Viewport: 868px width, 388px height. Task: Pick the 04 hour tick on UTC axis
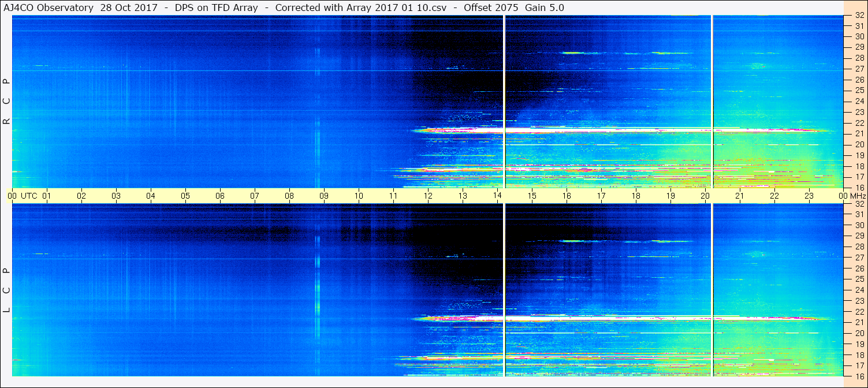pos(151,196)
